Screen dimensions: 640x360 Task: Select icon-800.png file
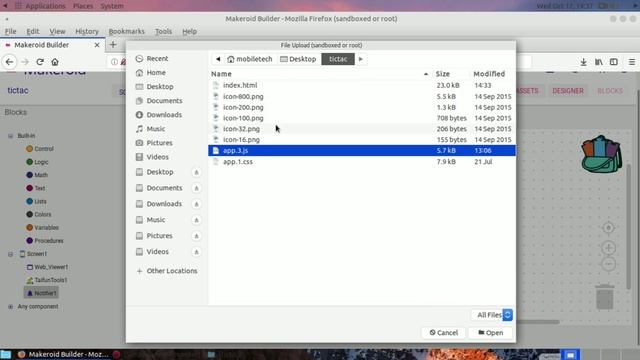click(362, 97)
